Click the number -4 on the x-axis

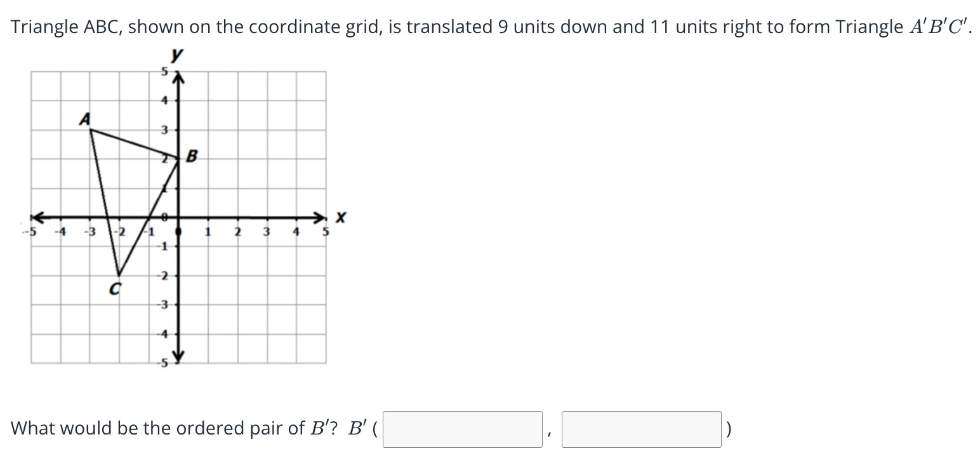tap(58, 232)
